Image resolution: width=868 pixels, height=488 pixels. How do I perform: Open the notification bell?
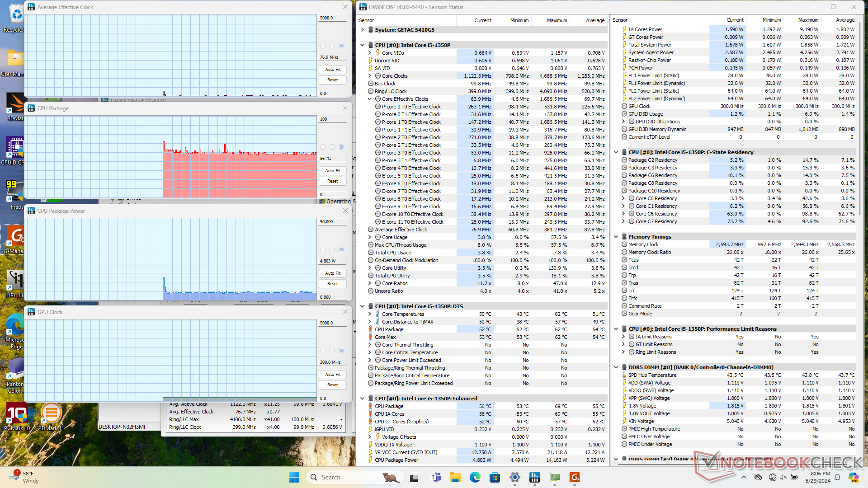coord(837,477)
